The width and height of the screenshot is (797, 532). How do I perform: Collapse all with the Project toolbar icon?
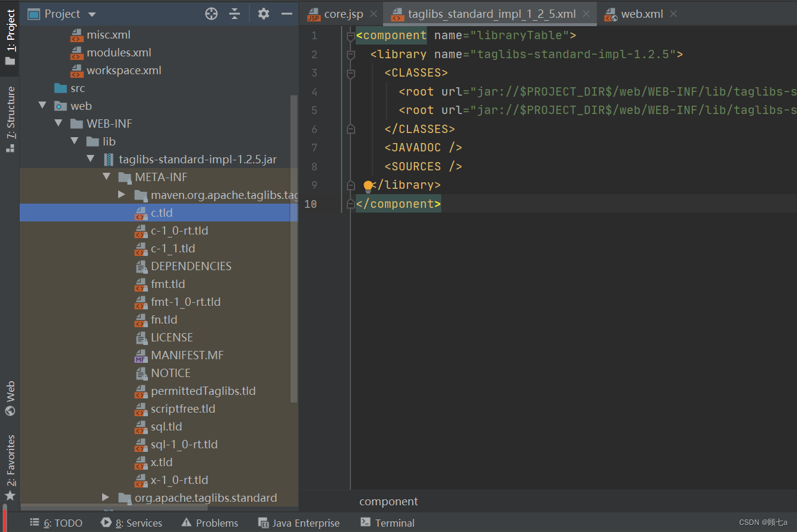[235, 14]
